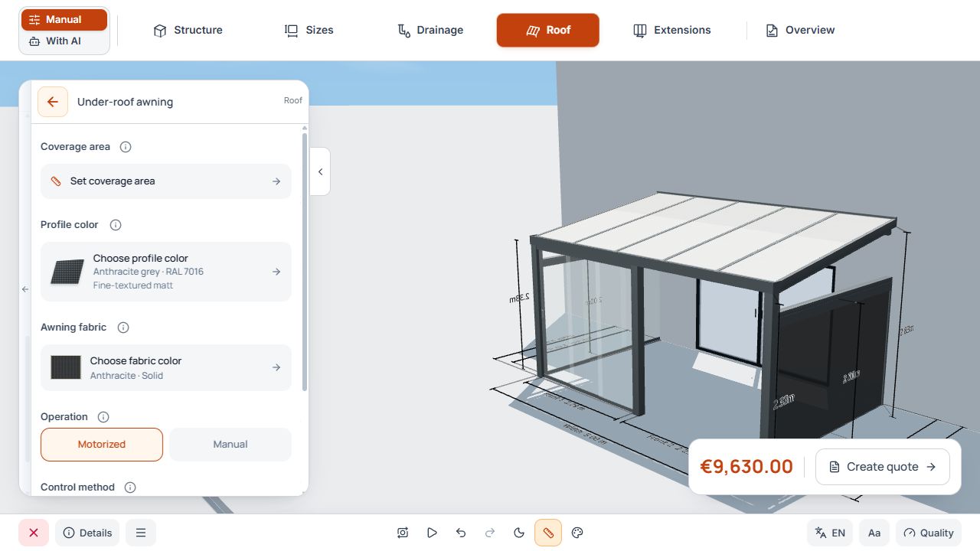Click anthracite fabric color swatch
The height and width of the screenshot is (551, 980).
pos(66,368)
